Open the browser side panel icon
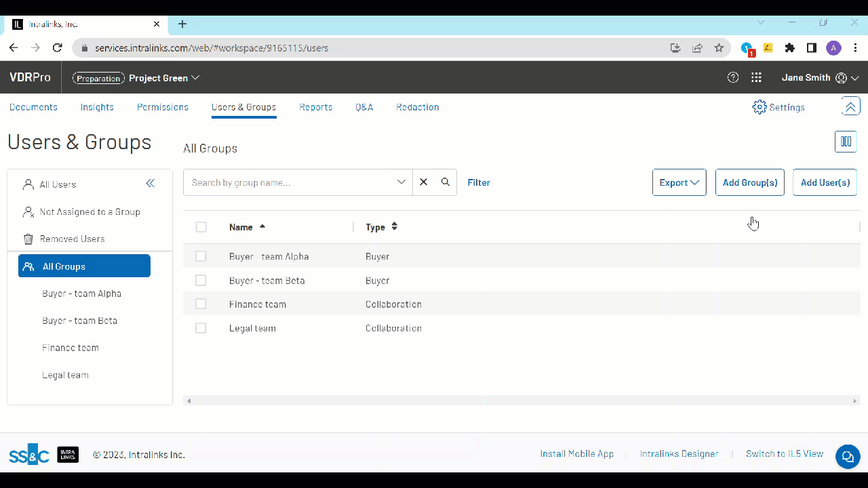This screenshot has width=868, height=488. (x=811, y=48)
